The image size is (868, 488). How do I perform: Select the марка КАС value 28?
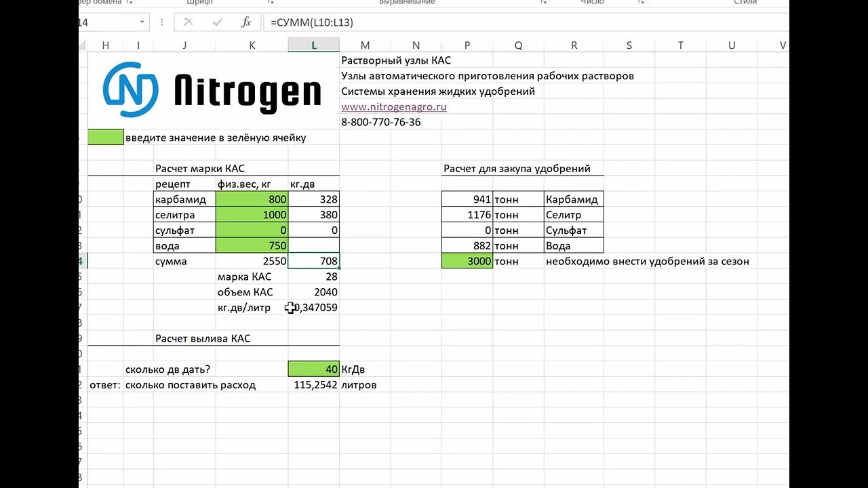click(x=313, y=277)
